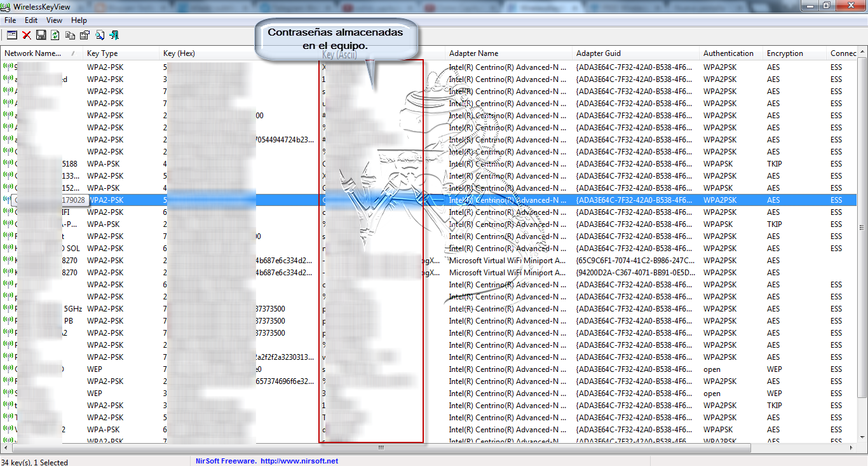Click the adapter GUID starting {65C9C6F1-7074
Screen dimensions: 868x466
tap(635, 261)
